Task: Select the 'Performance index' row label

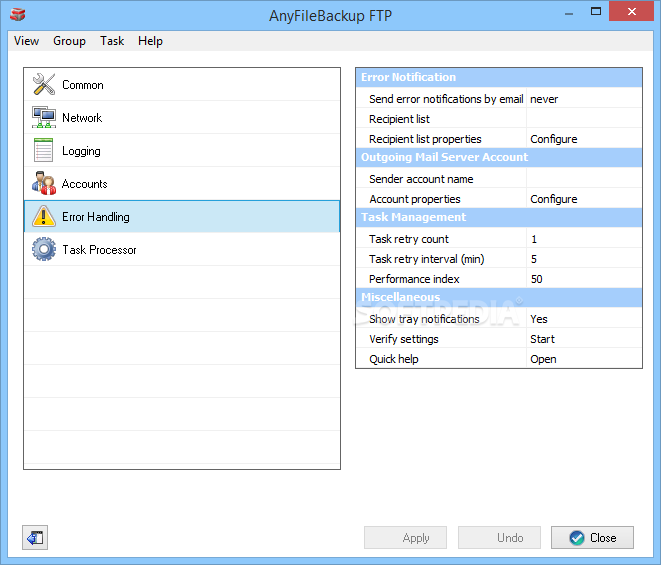Action: (x=414, y=279)
